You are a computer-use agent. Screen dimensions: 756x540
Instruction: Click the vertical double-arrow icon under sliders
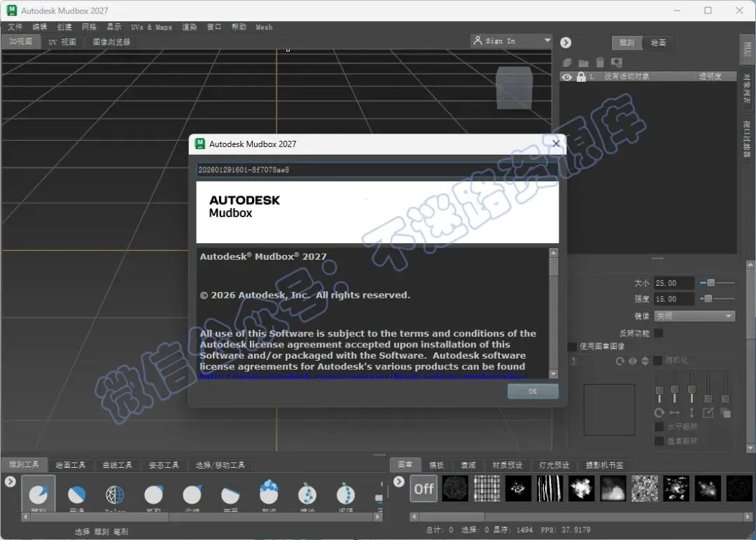pyautogui.click(x=692, y=413)
